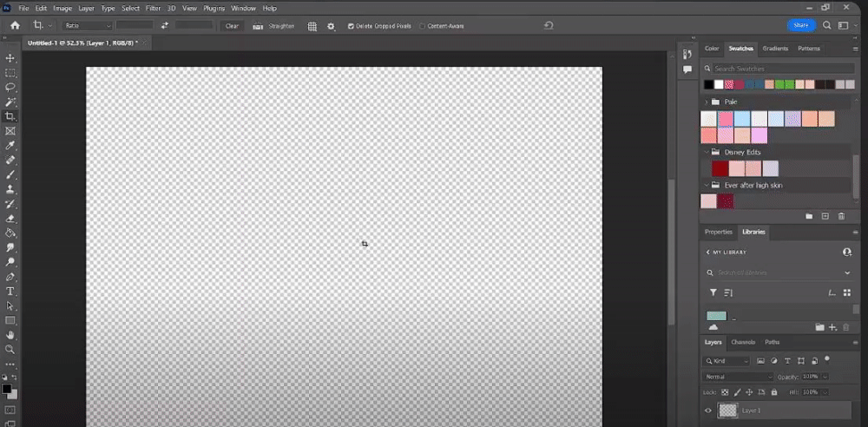
Task: Enable the Content-Aware checkbox
Action: coord(423,26)
